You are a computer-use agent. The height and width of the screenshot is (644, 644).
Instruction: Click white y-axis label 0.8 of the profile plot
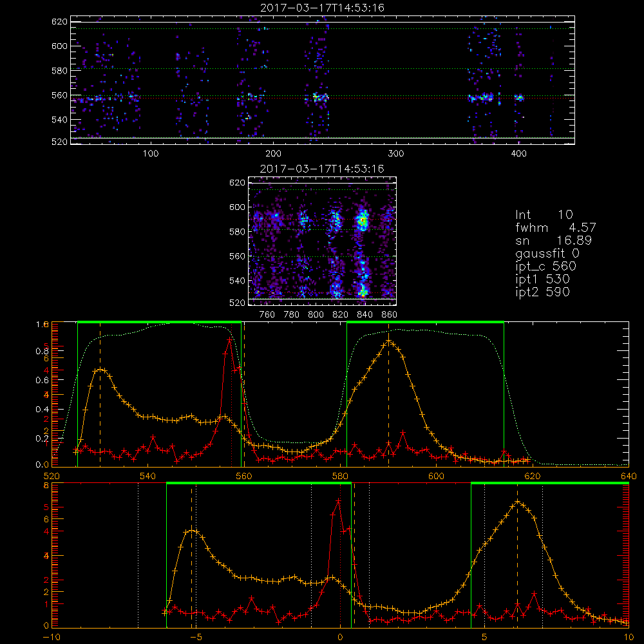tap(42, 351)
